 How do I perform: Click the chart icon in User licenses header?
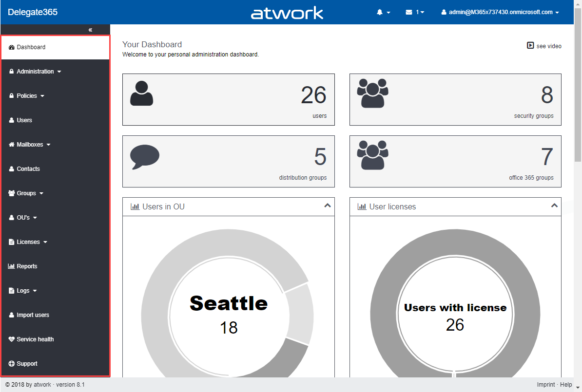point(362,206)
